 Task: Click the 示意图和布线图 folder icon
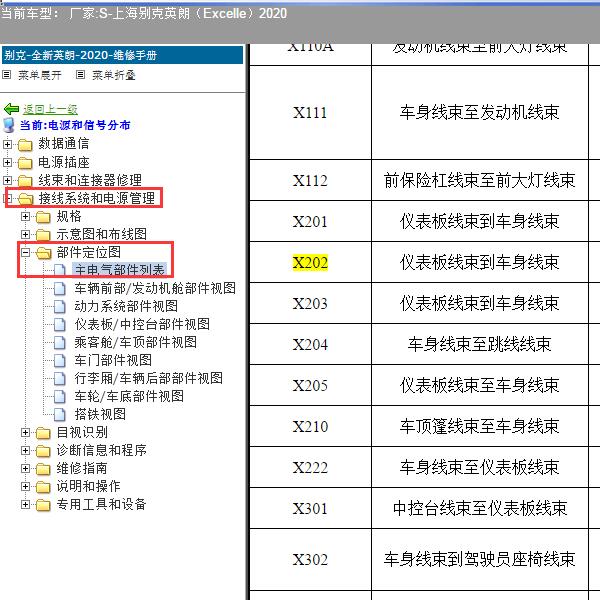(43, 235)
